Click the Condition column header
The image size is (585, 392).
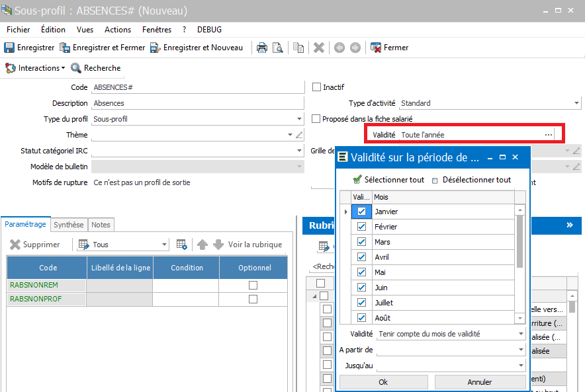click(x=187, y=268)
